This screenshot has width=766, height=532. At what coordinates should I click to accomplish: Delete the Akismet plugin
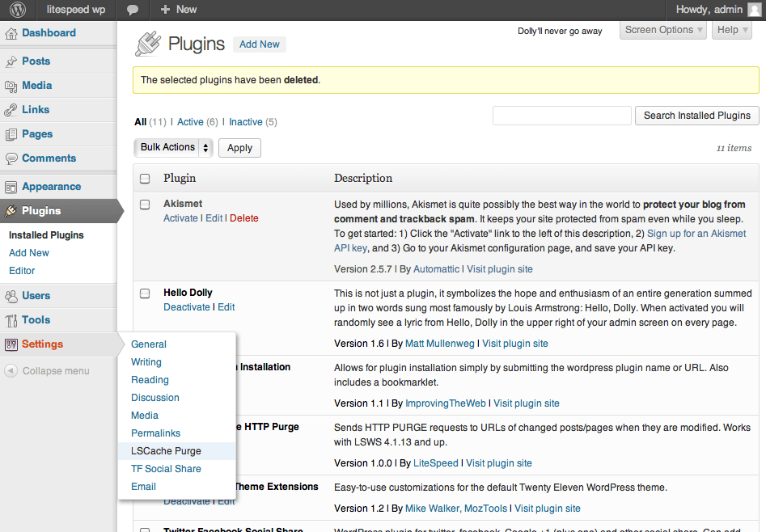244,218
